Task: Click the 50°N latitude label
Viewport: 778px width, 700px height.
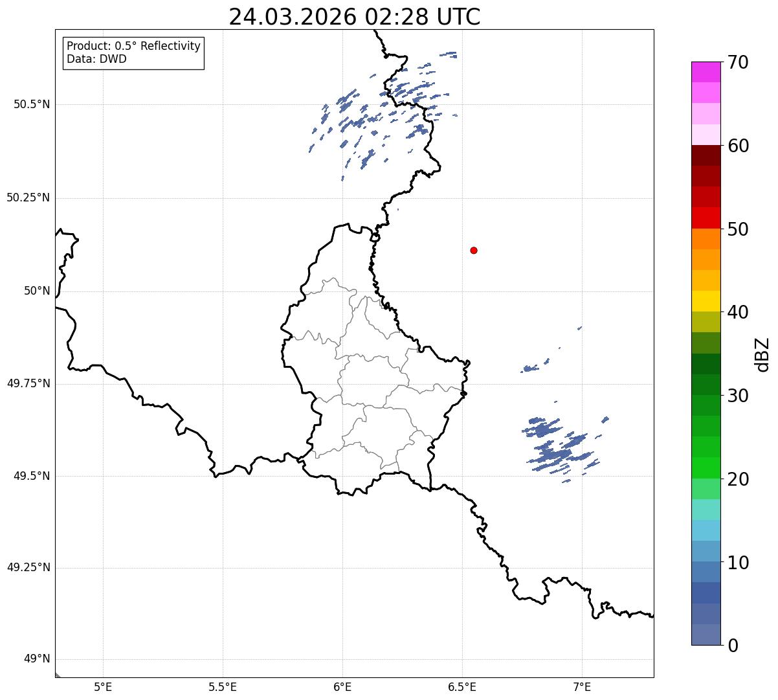Action: pyautogui.click(x=37, y=291)
